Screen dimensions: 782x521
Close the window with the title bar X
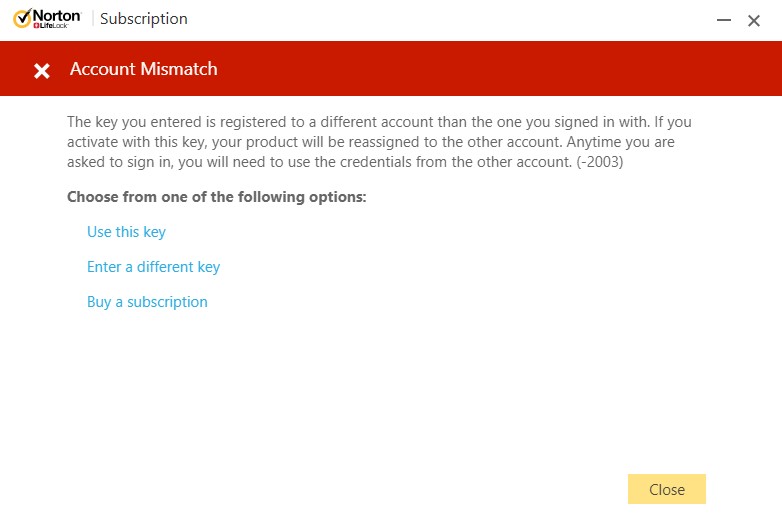click(x=754, y=20)
